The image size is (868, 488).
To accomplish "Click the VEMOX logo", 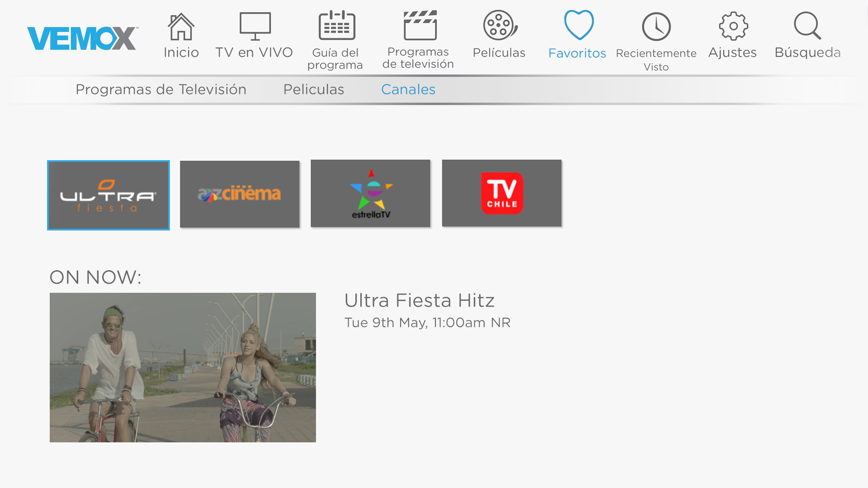I will point(82,38).
